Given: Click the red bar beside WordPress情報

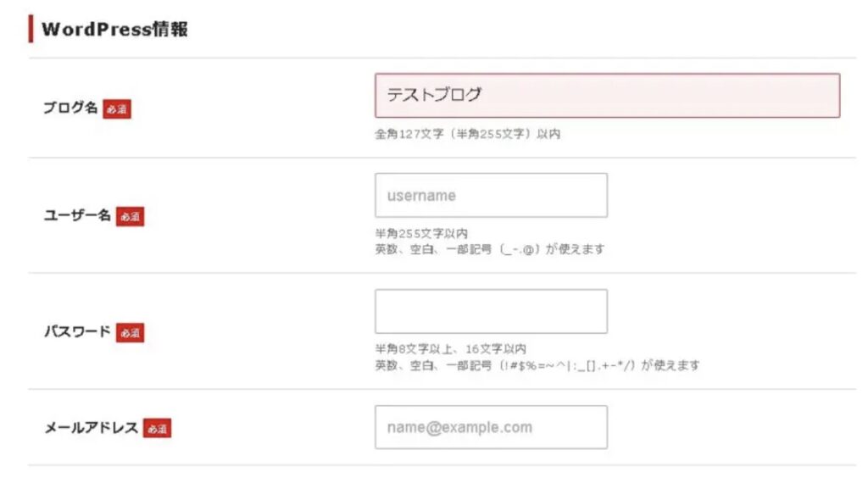Looking at the screenshot, I should tap(31, 29).
